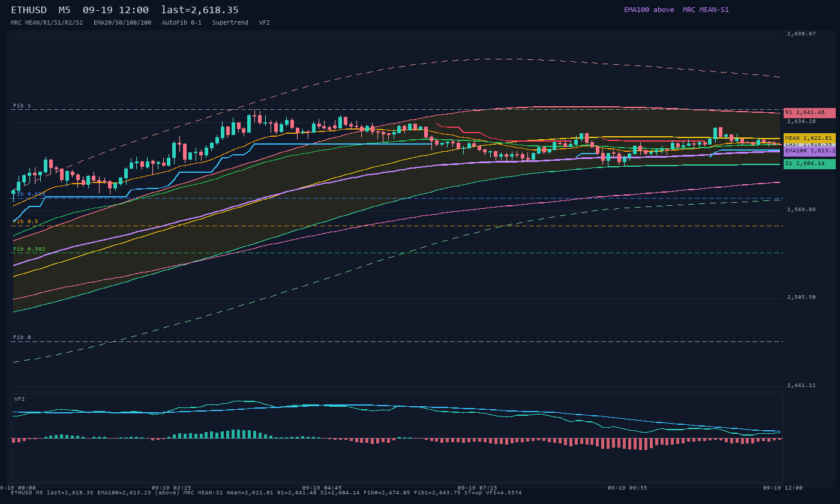This screenshot has width=840, height=504.
Task: Click the footer status summary line
Action: (x=266, y=493)
